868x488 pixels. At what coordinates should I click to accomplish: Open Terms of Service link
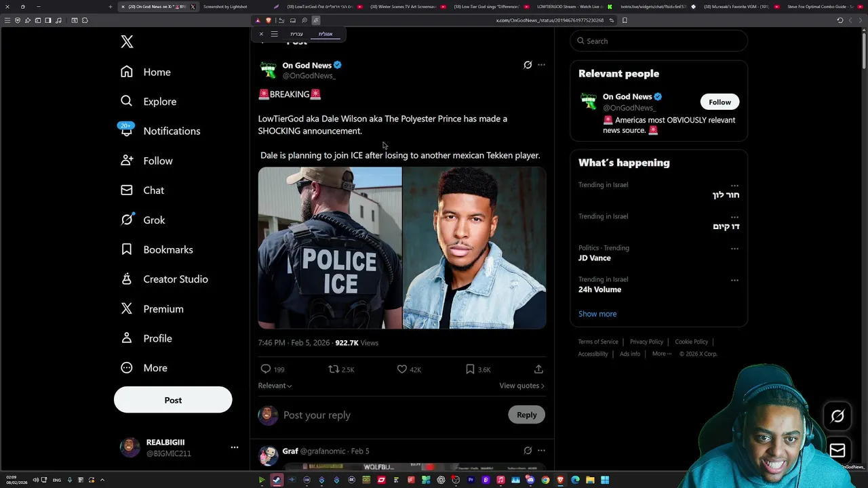(x=598, y=342)
